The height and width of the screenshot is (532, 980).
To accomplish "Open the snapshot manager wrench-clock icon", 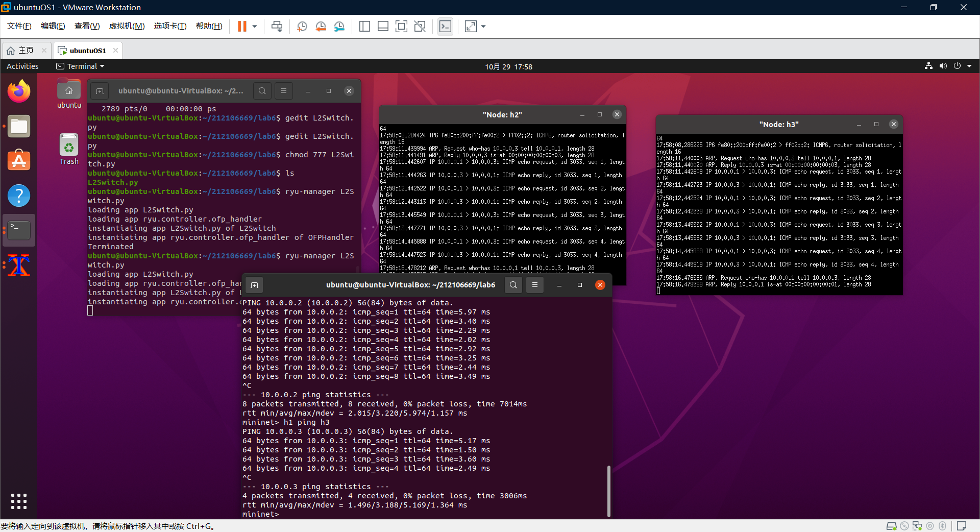I will click(339, 26).
